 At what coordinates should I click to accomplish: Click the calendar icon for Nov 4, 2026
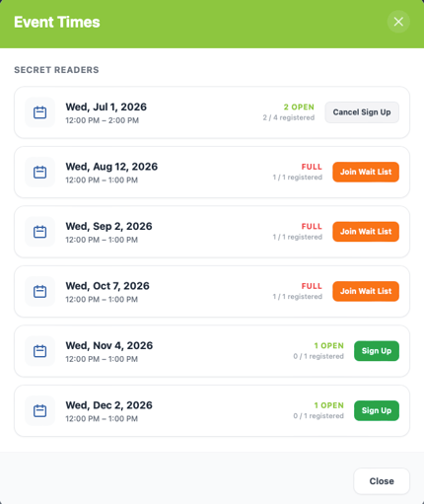(39, 351)
